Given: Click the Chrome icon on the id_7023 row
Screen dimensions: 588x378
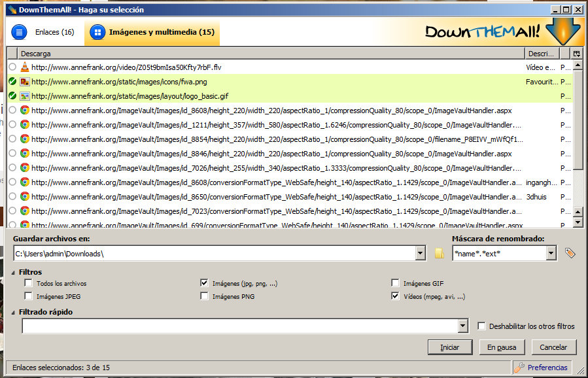Looking at the screenshot, I should [x=25, y=211].
